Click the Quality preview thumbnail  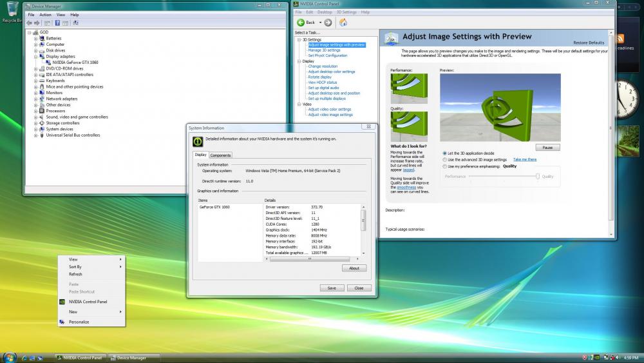tap(409, 126)
